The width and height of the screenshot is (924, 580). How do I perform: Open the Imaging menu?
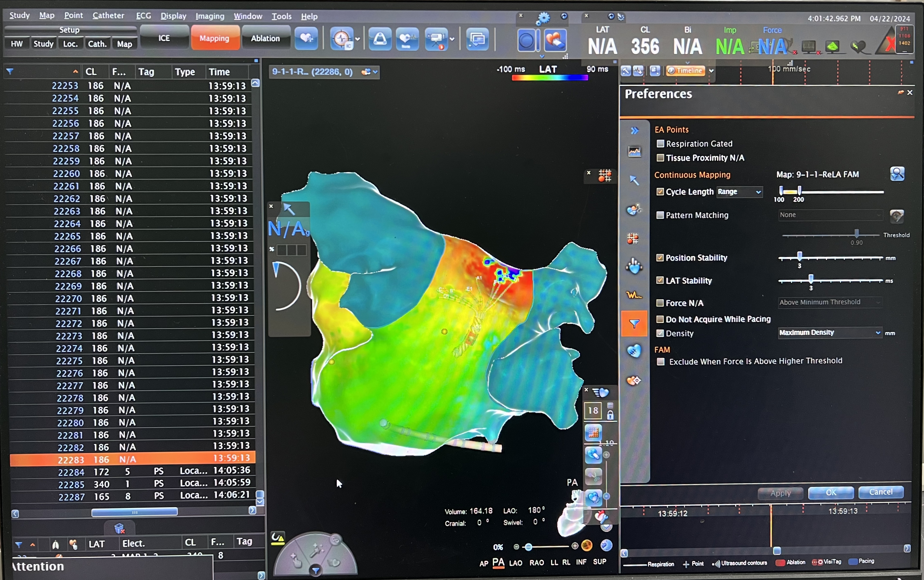pos(210,16)
